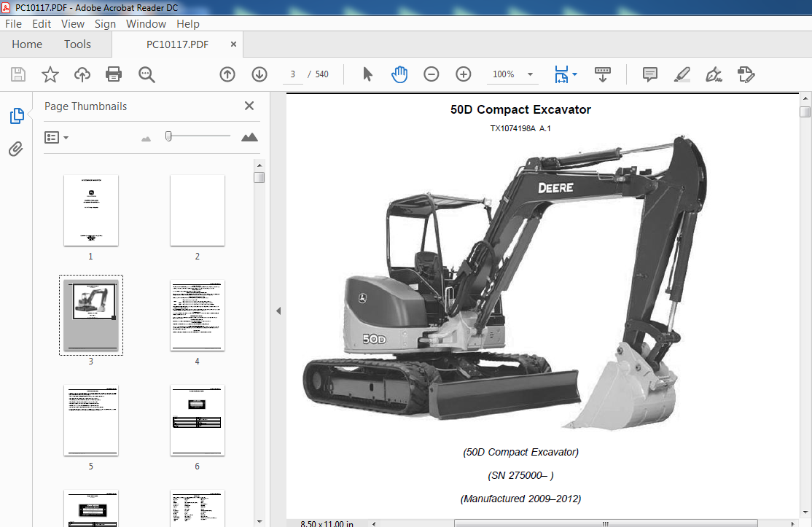Select blank page 2 thumbnail
This screenshot has height=527, width=812.
pyautogui.click(x=198, y=210)
